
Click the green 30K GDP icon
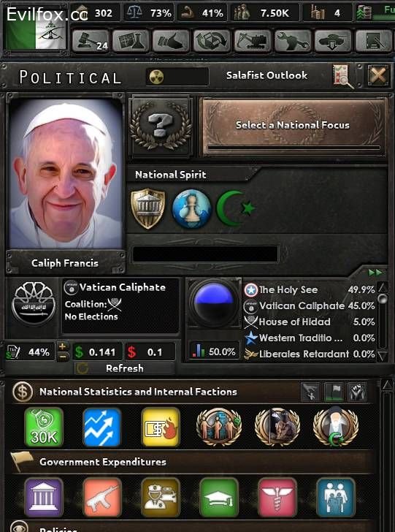(x=44, y=427)
